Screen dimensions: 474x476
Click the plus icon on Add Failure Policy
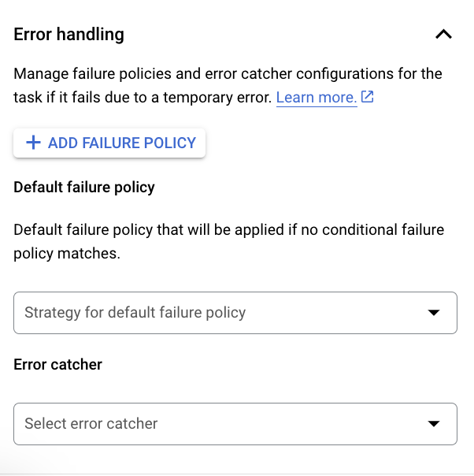click(33, 143)
